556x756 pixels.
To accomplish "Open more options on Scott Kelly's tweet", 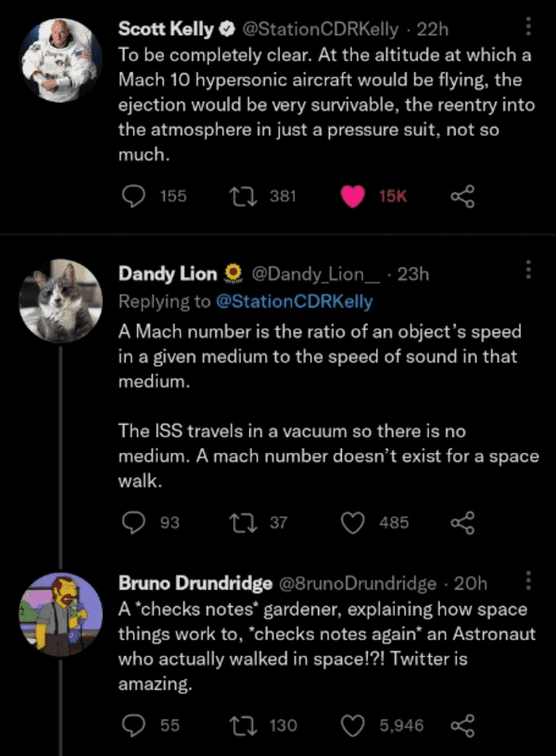I will 528,30.
